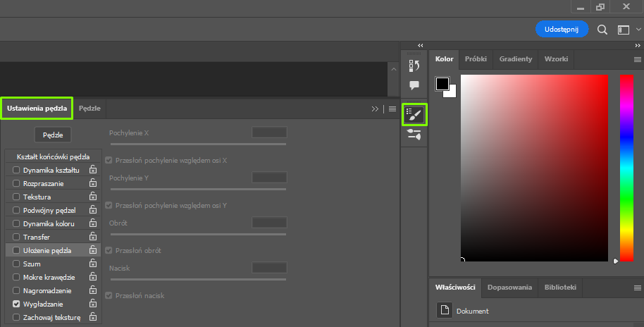Select the Właściwości tab
644x327 pixels.
(455, 288)
